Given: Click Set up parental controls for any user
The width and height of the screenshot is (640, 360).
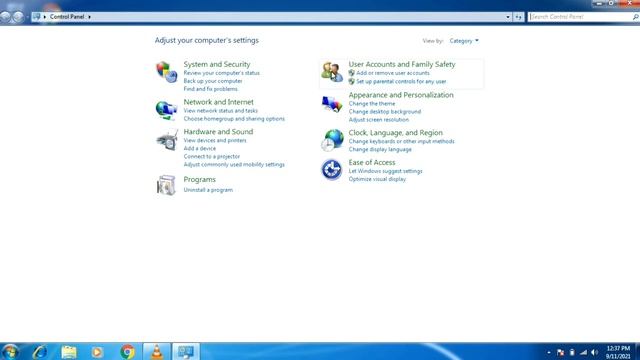Looking at the screenshot, I should point(401,82).
